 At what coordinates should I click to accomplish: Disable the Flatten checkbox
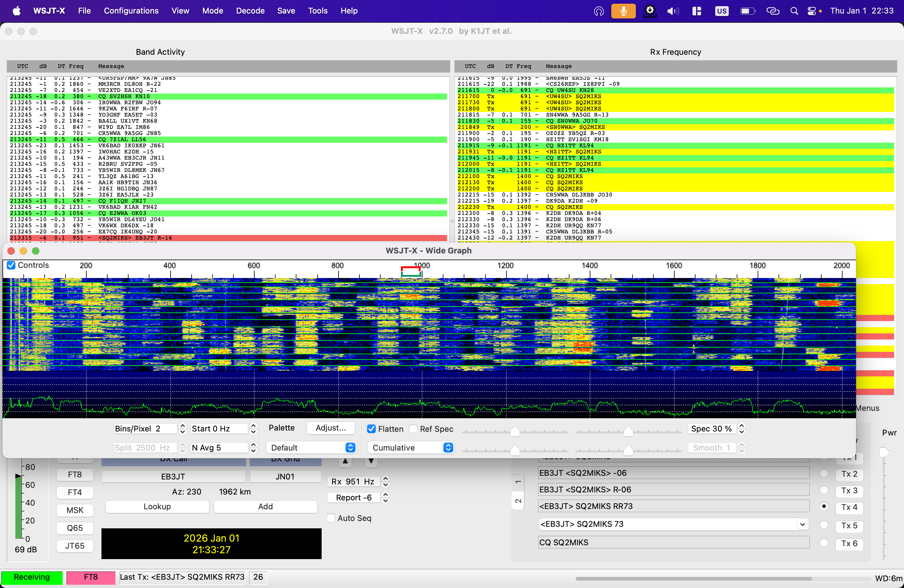click(x=371, y=429)
